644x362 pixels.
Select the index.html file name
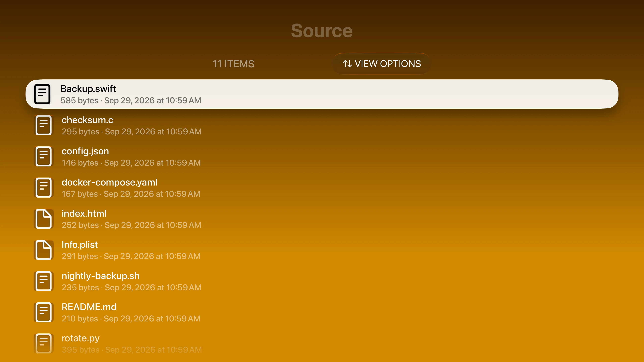[84, 214]
